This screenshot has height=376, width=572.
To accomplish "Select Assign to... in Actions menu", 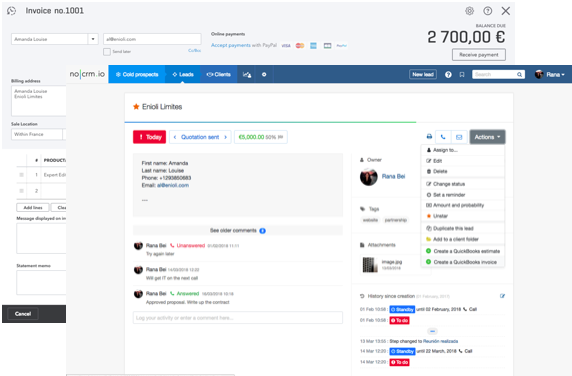I will 463,150.
